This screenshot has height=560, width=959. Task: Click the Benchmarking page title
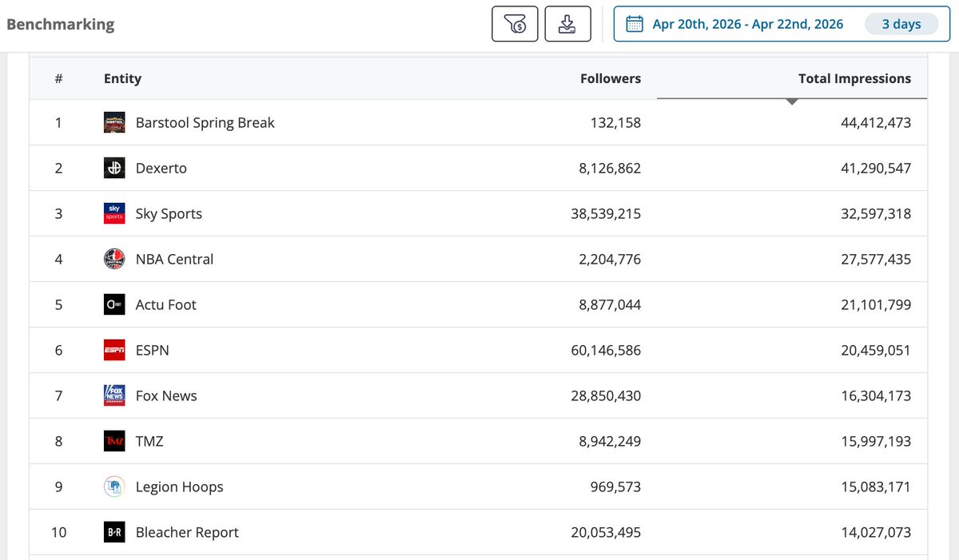tap(61, 24)
